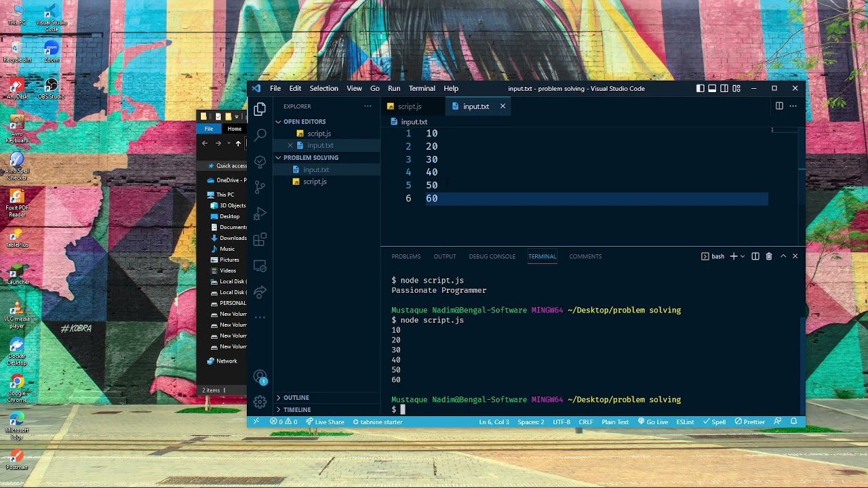This screenshot has width=868, height=488.
Task: Click tabnine starter in status bar
Action: click(x=377, y=422)
